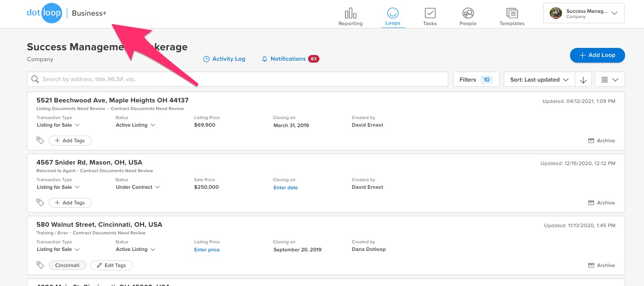This screenshot has height=286, width=644.
Task: Open the list view options dropdown
Action: coord(609,79)
